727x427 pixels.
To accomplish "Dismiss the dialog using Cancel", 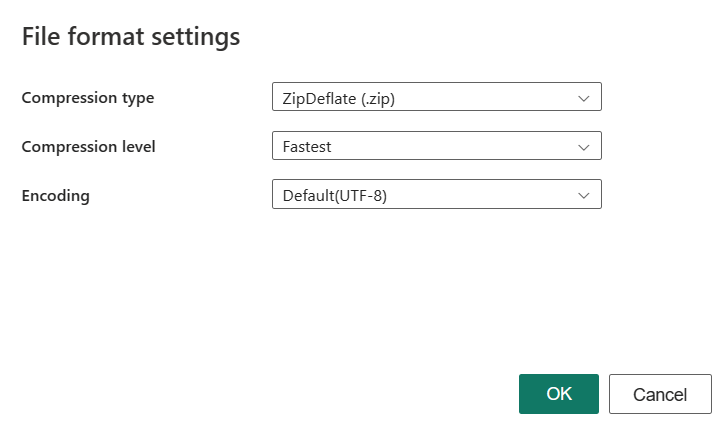I will [660, 394].
